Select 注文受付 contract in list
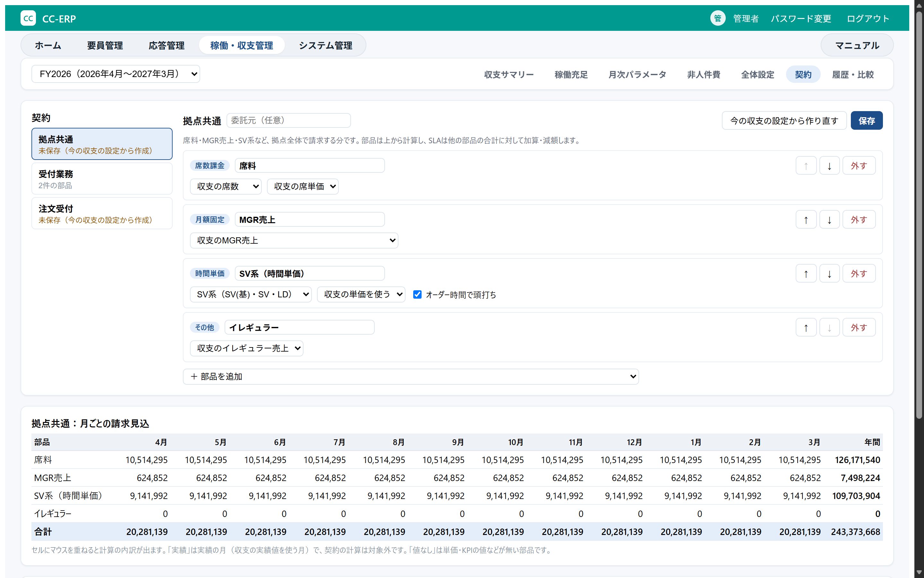This screenshot has height=578, width=924. [x=102, y=213]
